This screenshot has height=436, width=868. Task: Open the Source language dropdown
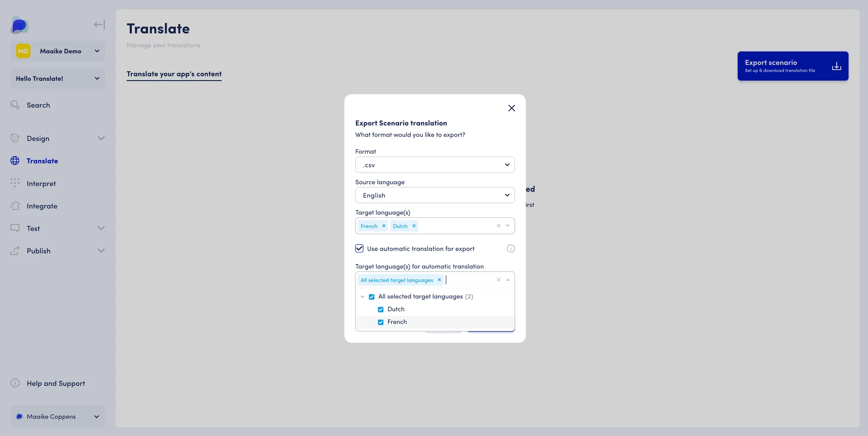(435, 195)
